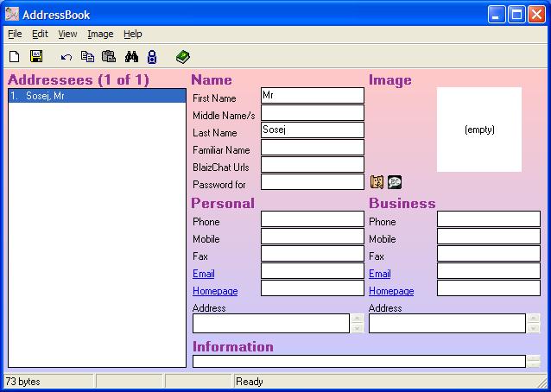Close the AddressBook window

(536, 15)
